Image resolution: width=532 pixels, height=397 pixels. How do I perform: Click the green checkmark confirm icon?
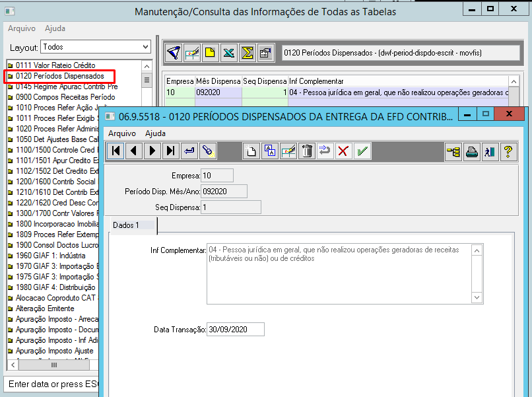(x=362, y=151)
